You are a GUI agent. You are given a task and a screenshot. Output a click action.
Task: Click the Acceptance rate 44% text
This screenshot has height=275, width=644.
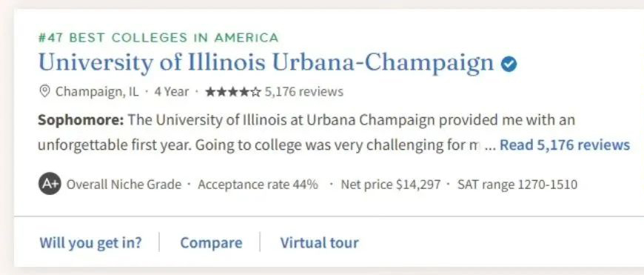258,185
